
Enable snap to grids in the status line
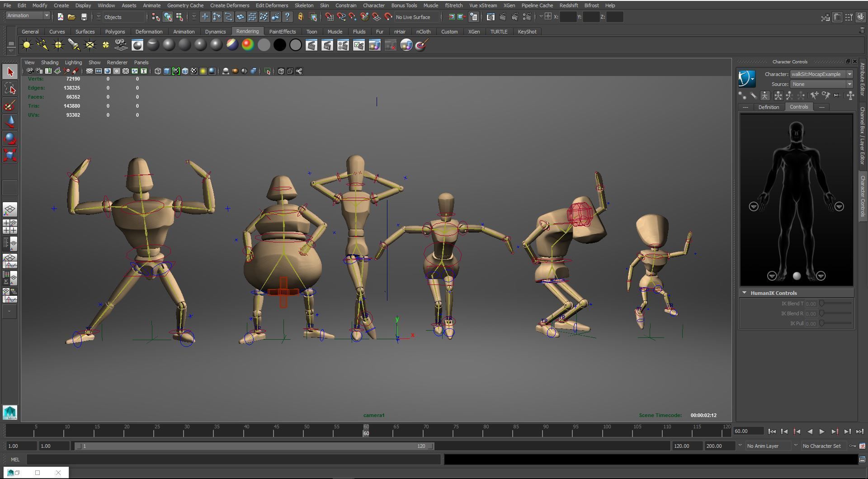pyautogui.click(x=205, y=17)
